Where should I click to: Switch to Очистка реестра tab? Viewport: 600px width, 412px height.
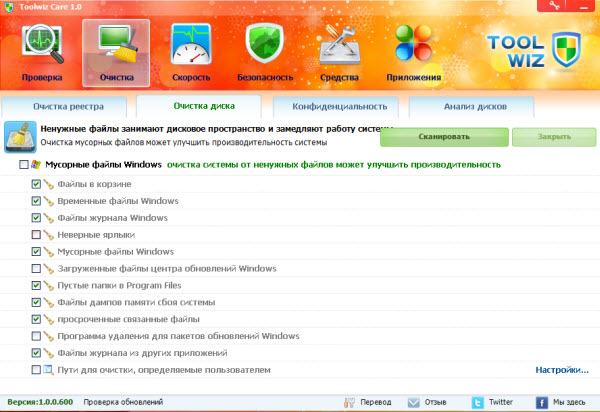[x=65, y=106]
